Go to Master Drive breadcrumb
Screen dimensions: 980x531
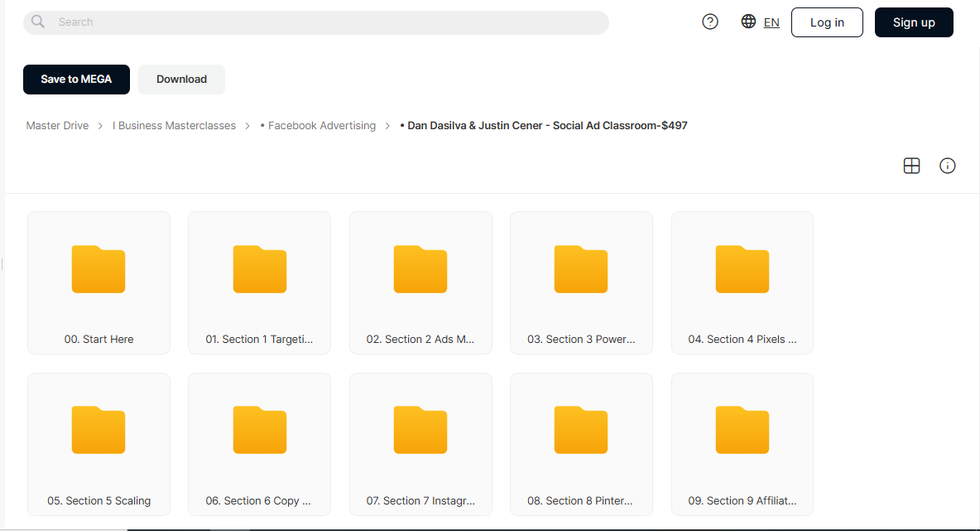click(57, 126)
